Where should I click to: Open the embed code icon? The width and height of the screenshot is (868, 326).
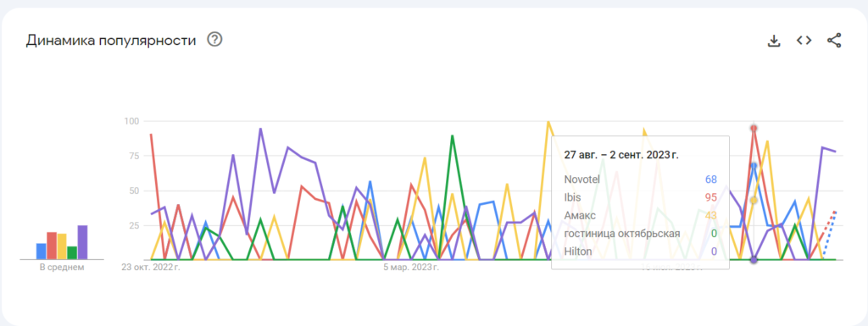804,41
